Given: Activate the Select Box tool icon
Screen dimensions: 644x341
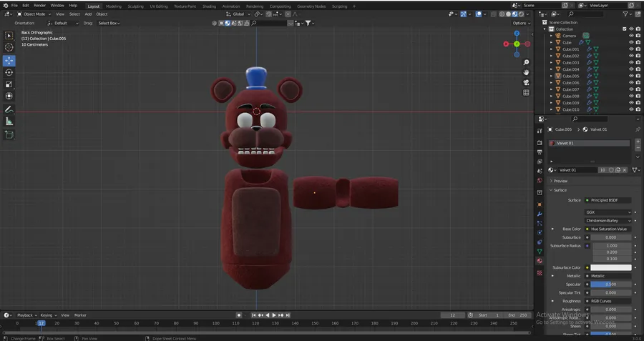Looking at the screenshot, I should point(9,36).
